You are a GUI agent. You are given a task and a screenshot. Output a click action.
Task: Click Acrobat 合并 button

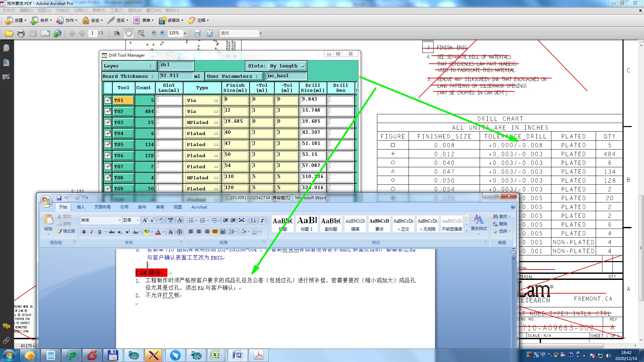click(41, 20)
